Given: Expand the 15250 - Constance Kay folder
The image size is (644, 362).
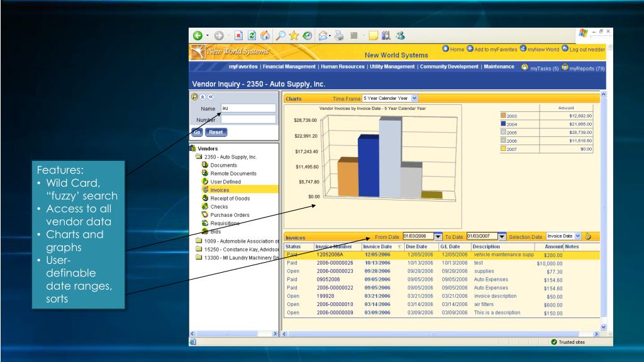Looking at the screenshot, I should click(199, 249).
